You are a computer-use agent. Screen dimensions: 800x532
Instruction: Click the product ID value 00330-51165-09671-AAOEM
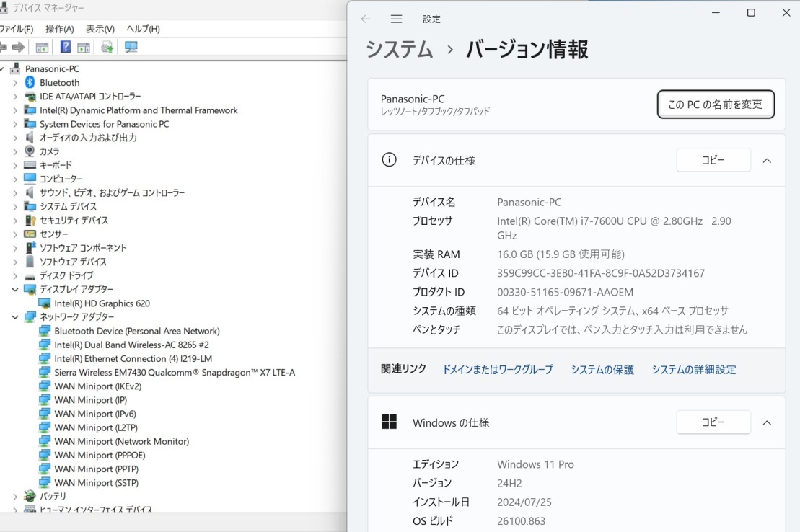[566, 292]
